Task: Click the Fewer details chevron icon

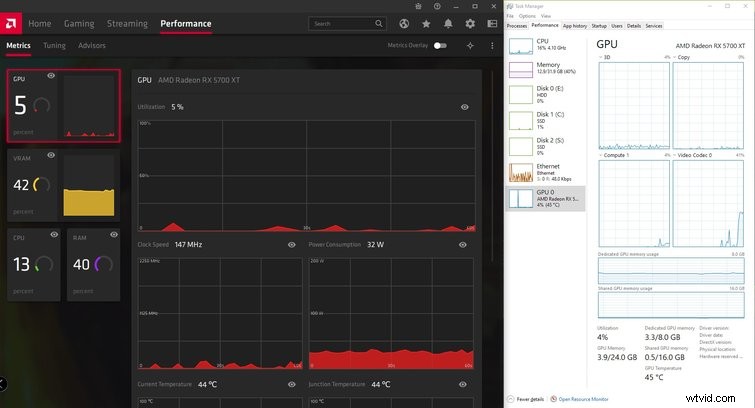Action: point(510,399)
